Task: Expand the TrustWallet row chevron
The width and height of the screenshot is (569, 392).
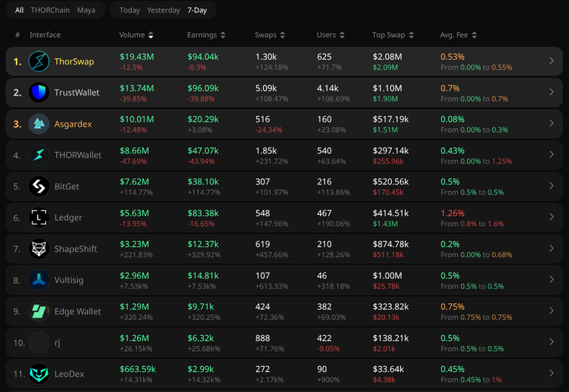Action: (x=551, y=92)
